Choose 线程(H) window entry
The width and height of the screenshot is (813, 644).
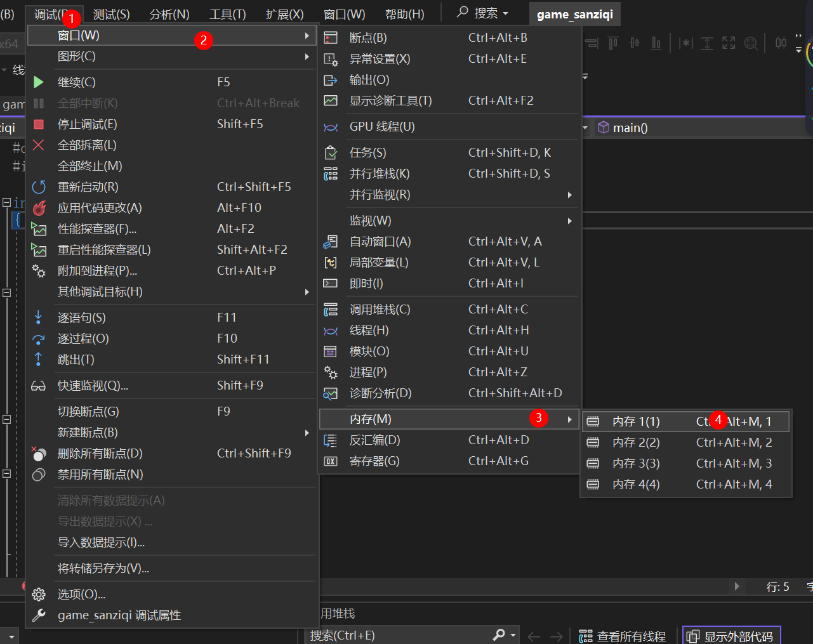[x=449, y=331]
